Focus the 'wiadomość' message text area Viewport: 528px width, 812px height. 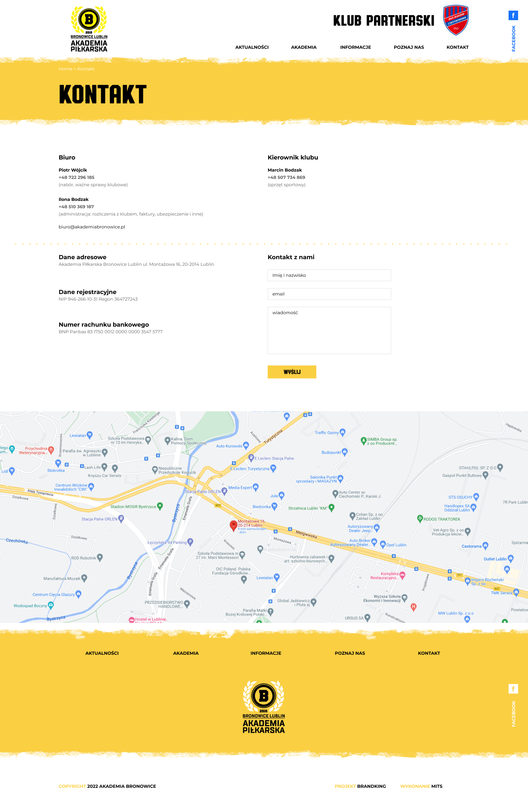point(329,330)
